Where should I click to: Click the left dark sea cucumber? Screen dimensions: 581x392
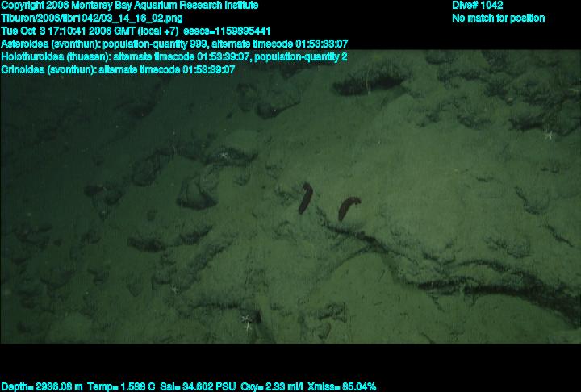(306, 198)
